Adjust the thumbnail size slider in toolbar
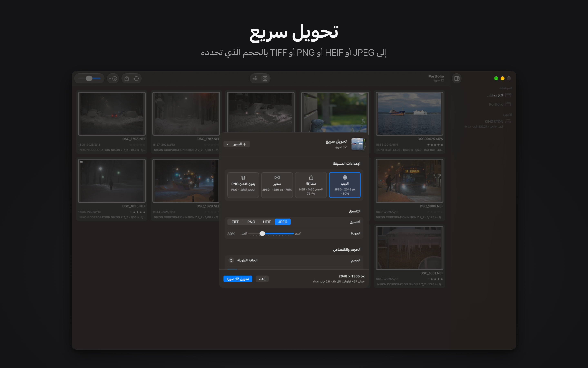 89,78
